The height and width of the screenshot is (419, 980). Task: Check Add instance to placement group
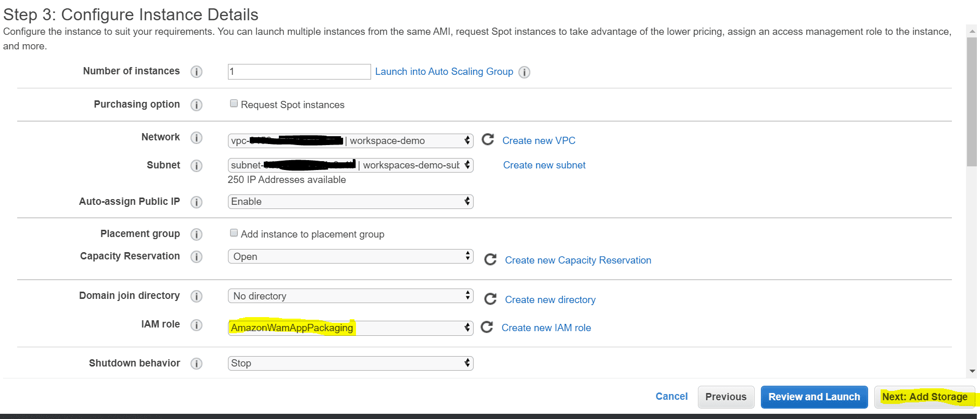(x=234, y=233)
